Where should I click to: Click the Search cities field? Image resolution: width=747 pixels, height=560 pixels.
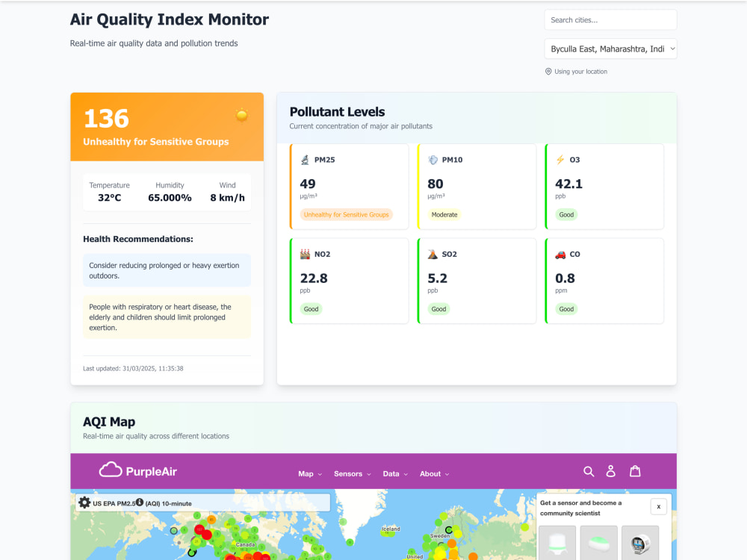click(610, 20)
